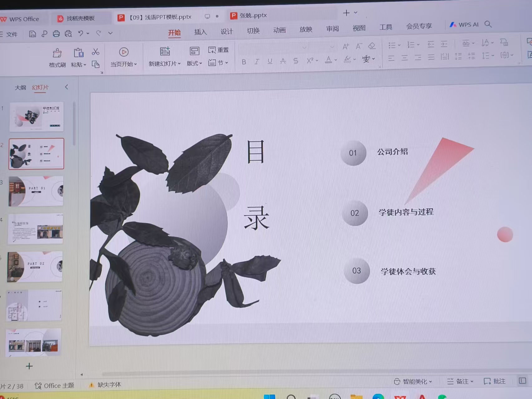Select slide 3 thumbnail PART 01
Screen dimensions: 532x399
(x=36, y=191)
